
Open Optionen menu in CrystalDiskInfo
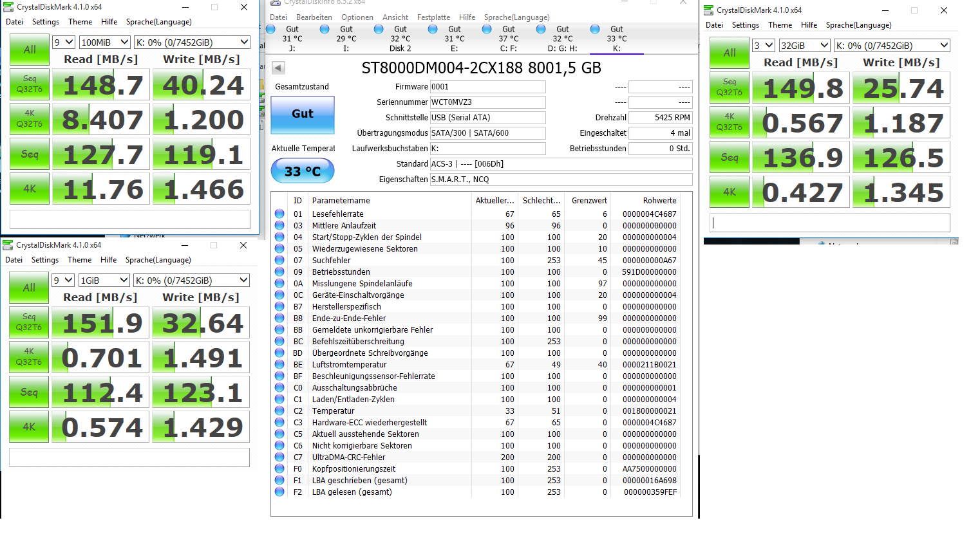pyautogui.click(x=357, y=17)
